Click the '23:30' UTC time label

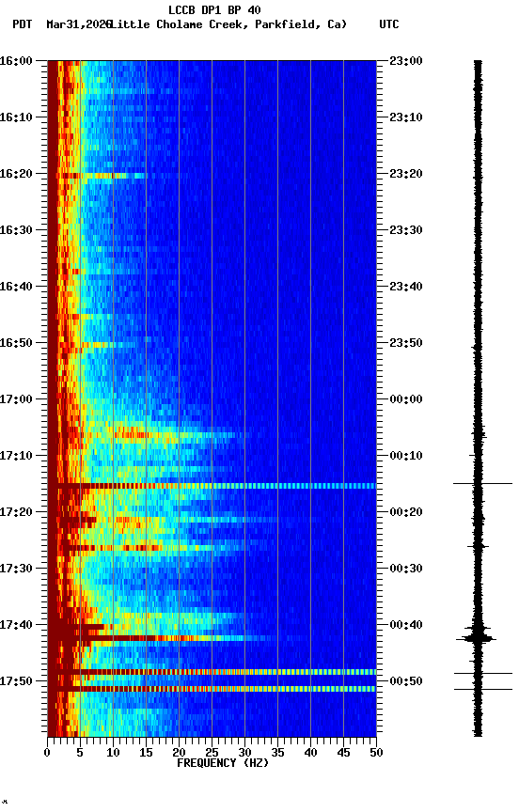[406, 230]
